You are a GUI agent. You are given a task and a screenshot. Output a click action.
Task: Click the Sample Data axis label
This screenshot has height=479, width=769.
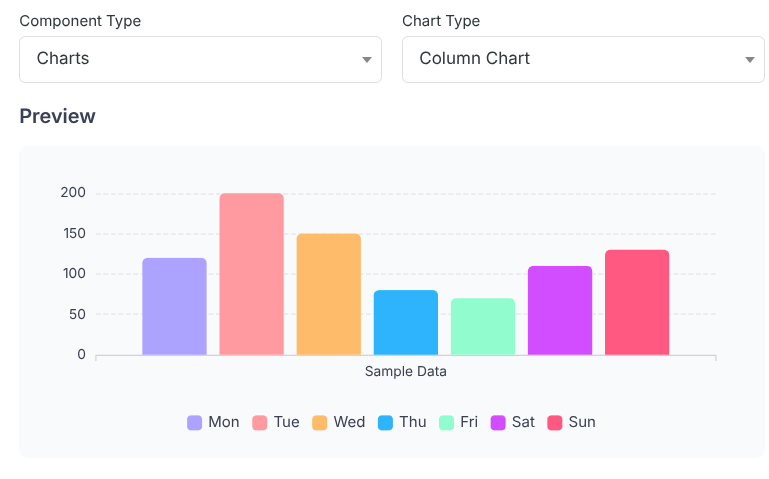pos(406,372)
